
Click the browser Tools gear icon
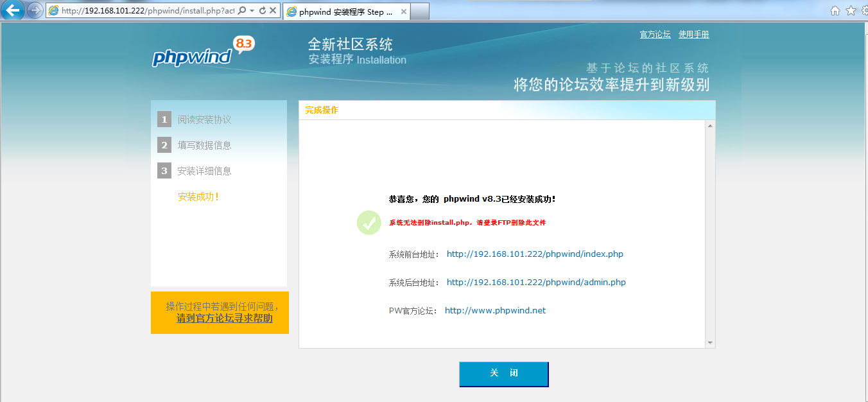[x=865, y=10]
